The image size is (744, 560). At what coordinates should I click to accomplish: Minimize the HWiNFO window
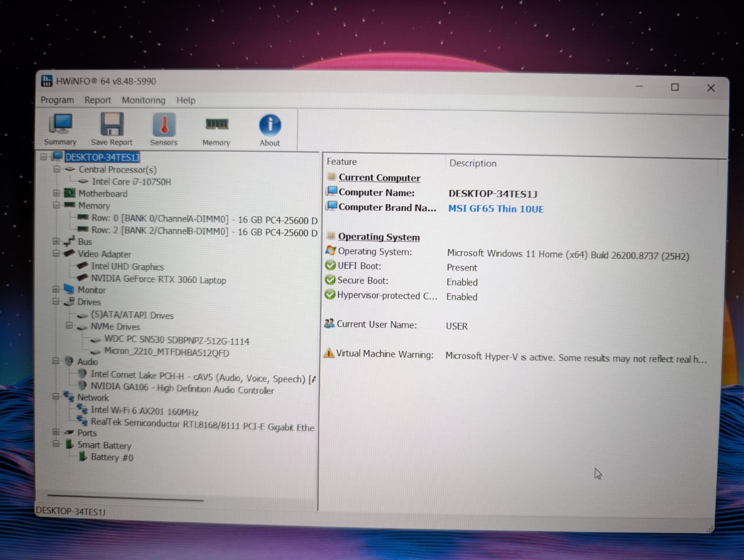click(639, 87)
